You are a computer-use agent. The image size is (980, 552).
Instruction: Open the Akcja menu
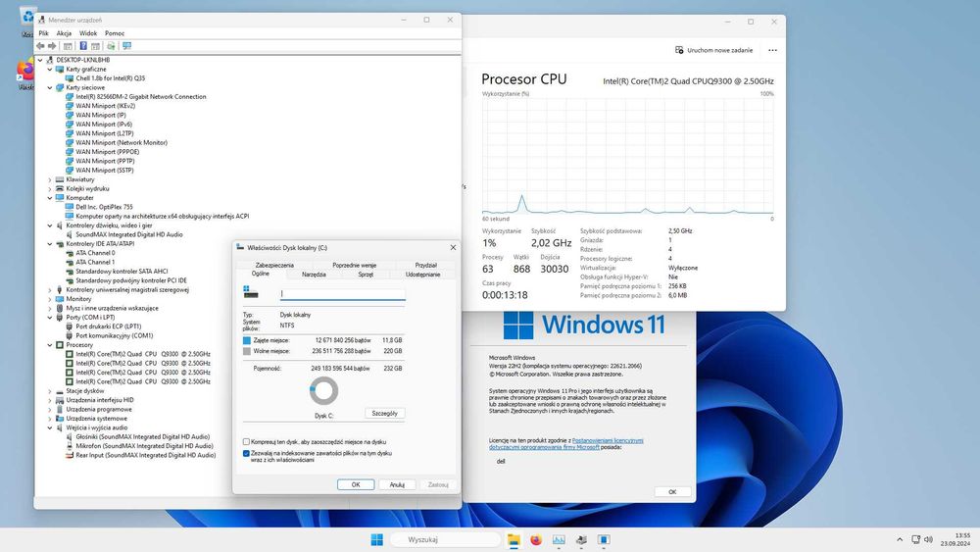(64, 33)
